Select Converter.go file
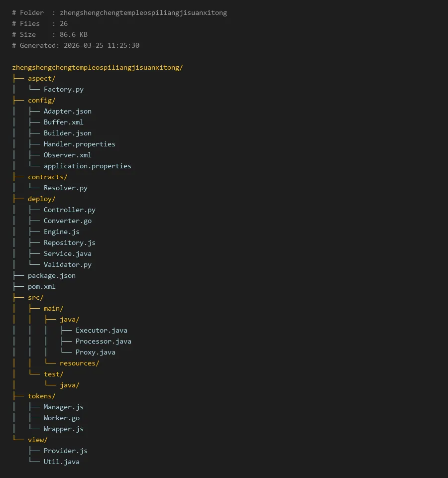Viewport: 448px width, 478px height. 67,221
